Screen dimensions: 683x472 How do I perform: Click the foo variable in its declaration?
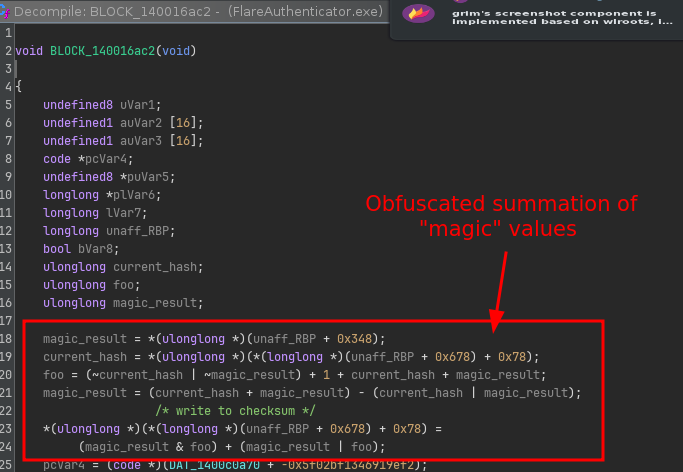(125, 285)
